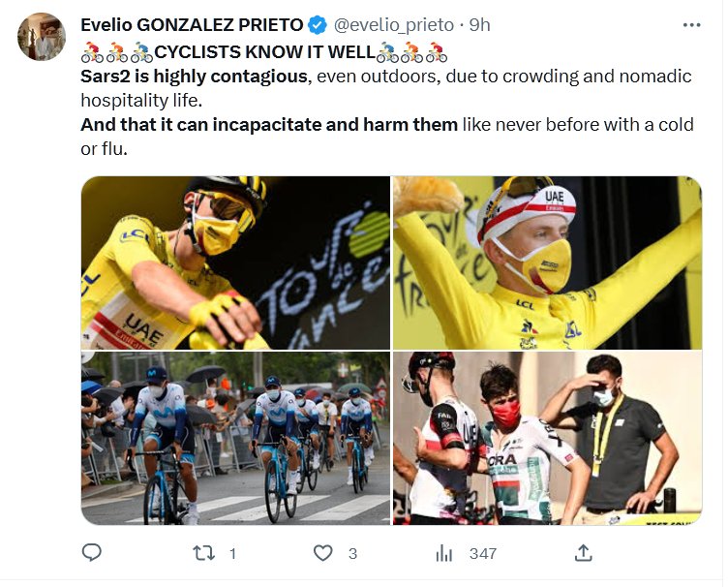
Task: Click the 9h timestamp link
Action: [x=477, y=25]
